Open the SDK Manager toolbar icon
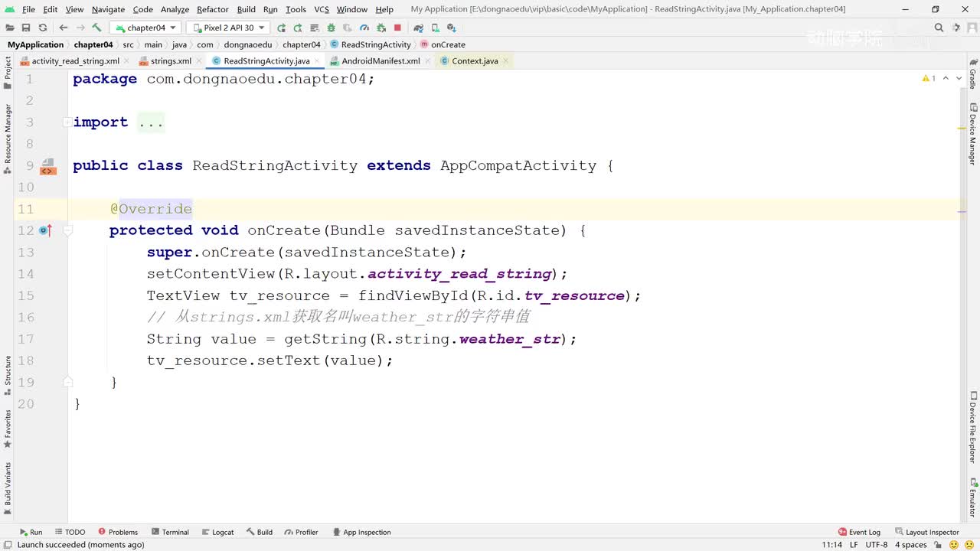Image resolution: width=980 pixels, height=551 pixels. pos(451,28)
